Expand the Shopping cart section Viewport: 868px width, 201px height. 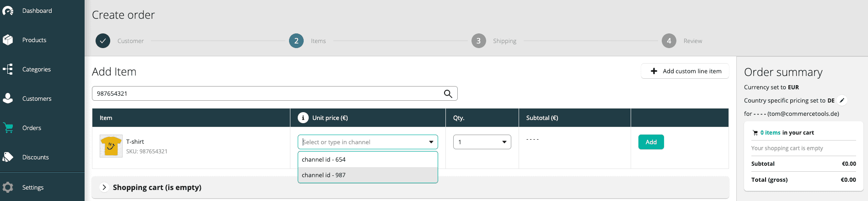pyautogui.click(x=104, y=187)
